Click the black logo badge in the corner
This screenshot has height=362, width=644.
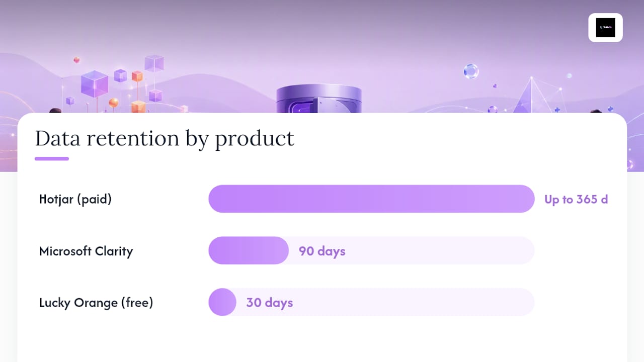605,27
